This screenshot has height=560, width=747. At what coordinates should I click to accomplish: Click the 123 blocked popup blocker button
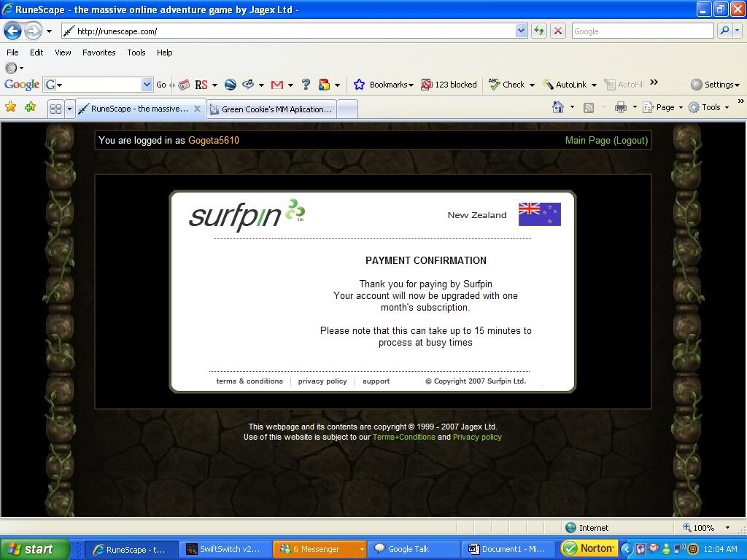pyautogui.click(x=449, y=85)
